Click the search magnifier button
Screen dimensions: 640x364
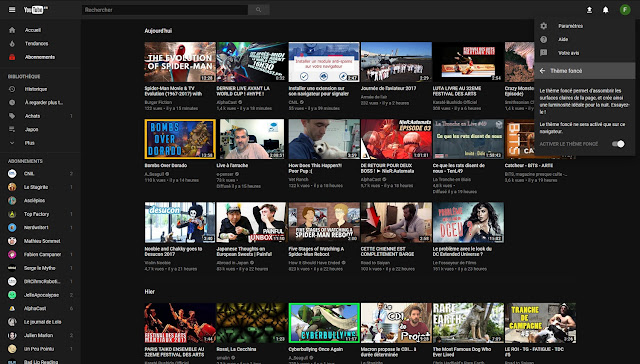click(x=258, y=9)
